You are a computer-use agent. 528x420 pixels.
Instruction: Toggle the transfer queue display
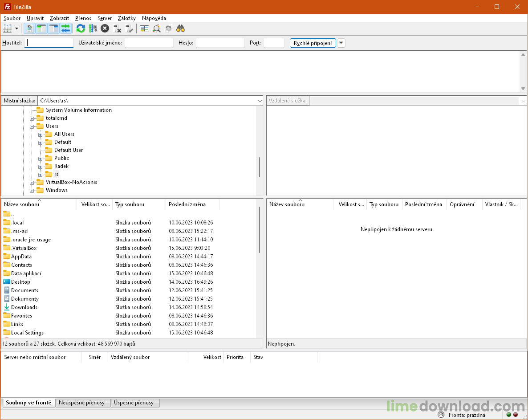[66, 28]
